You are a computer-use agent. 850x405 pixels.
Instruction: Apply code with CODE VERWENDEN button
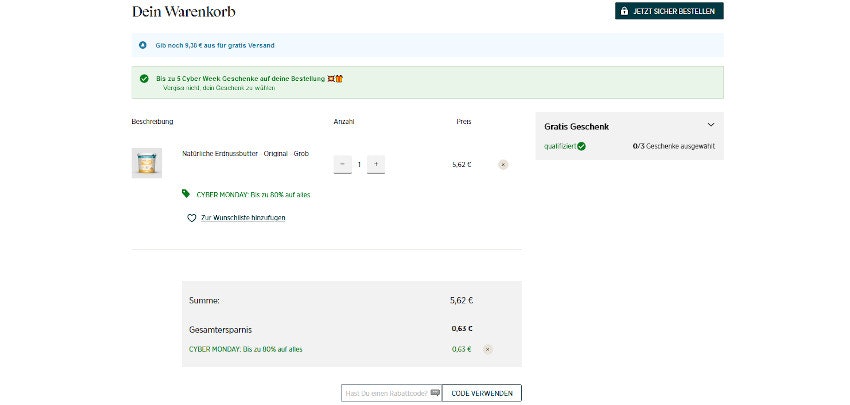pos(481,393)
